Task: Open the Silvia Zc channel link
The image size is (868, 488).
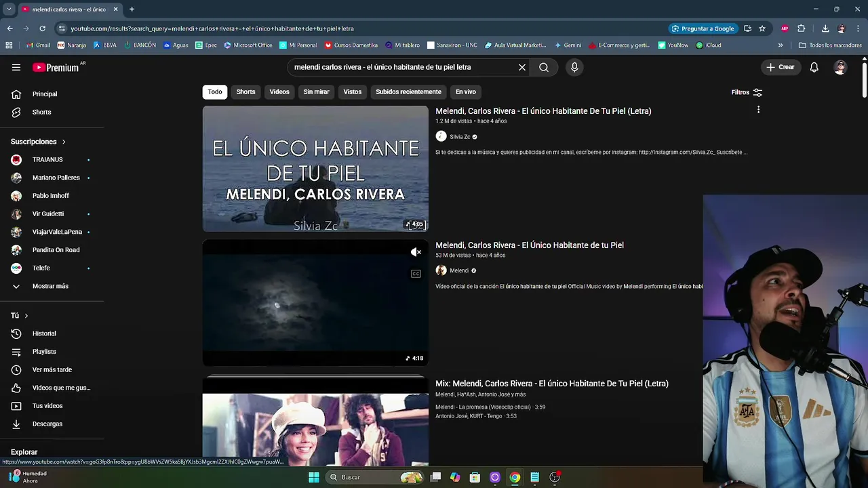Action: coord(460,137)
